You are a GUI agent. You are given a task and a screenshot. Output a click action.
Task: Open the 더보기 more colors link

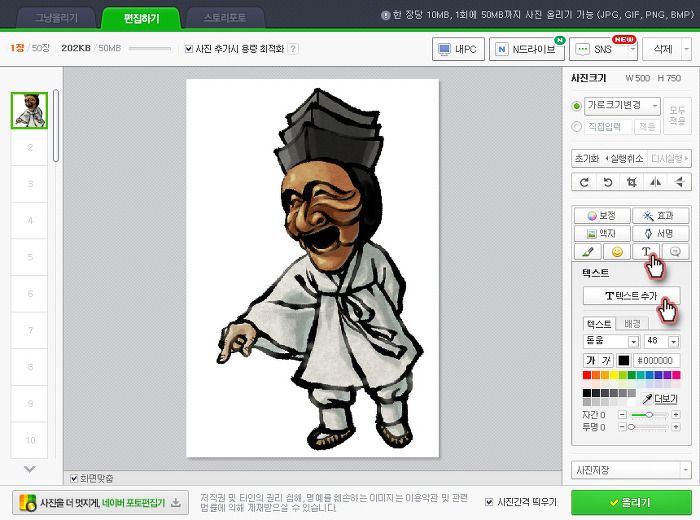(666, 399)
